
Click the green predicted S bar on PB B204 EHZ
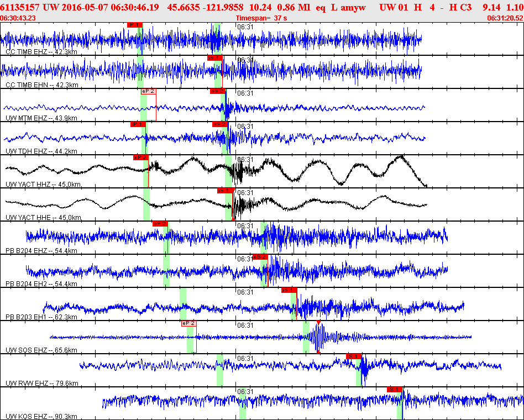pos(264,238)
